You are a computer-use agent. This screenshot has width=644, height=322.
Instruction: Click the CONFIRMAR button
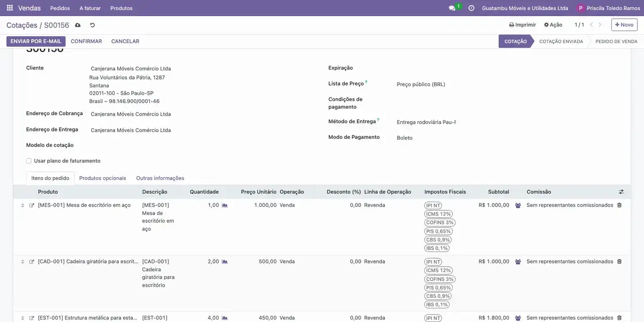[87, 41]
